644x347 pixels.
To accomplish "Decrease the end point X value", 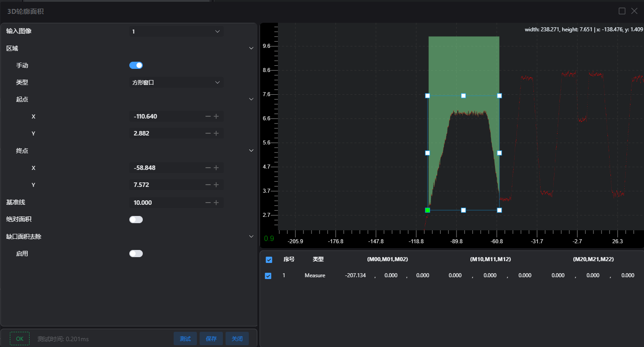I will point(208,168).
